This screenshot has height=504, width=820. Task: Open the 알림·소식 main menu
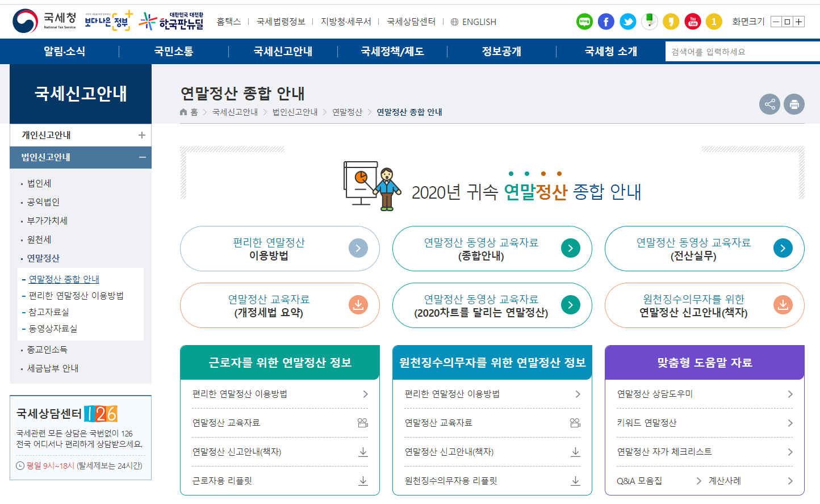point(64,51)
